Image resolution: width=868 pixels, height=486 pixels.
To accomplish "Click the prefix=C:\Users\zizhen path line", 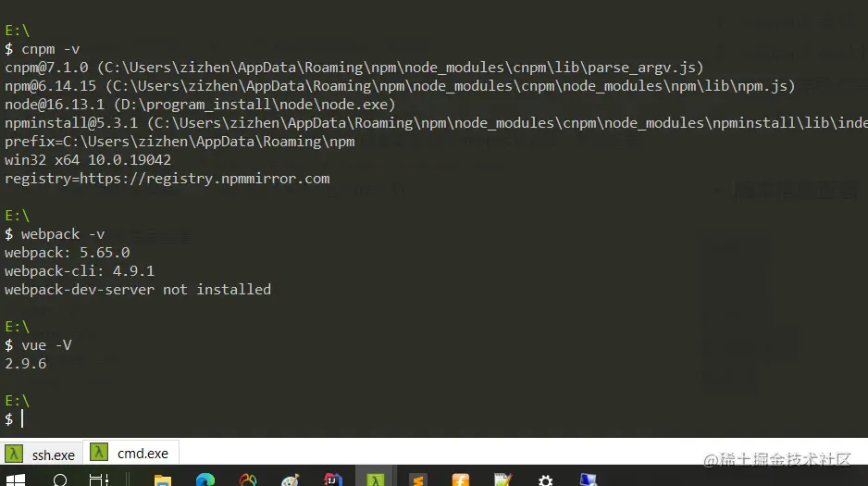I will [x=180, y=142].
